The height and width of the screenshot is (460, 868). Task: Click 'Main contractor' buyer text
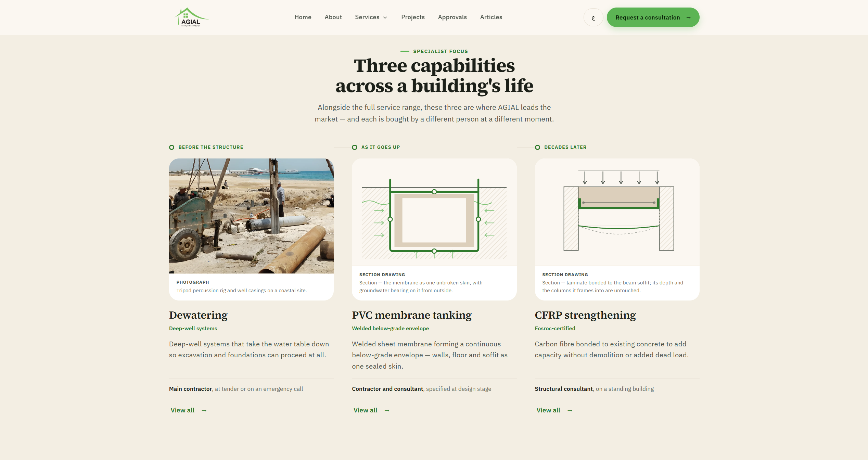pyautogui.click(x=190, y=389)
